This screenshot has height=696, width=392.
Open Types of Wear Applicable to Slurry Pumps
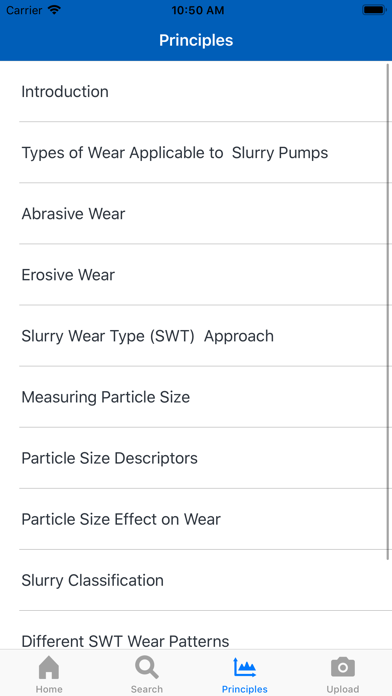[x=196, y=153]
